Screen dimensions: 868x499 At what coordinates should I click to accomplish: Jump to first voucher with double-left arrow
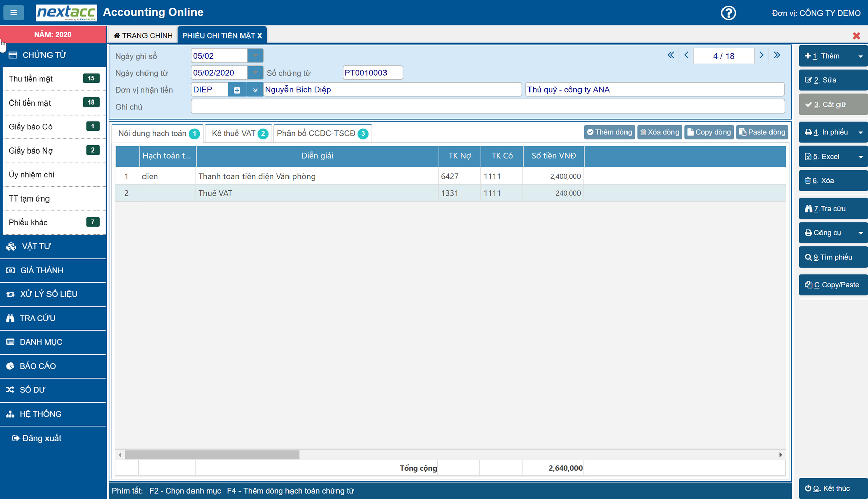[671, 55]
